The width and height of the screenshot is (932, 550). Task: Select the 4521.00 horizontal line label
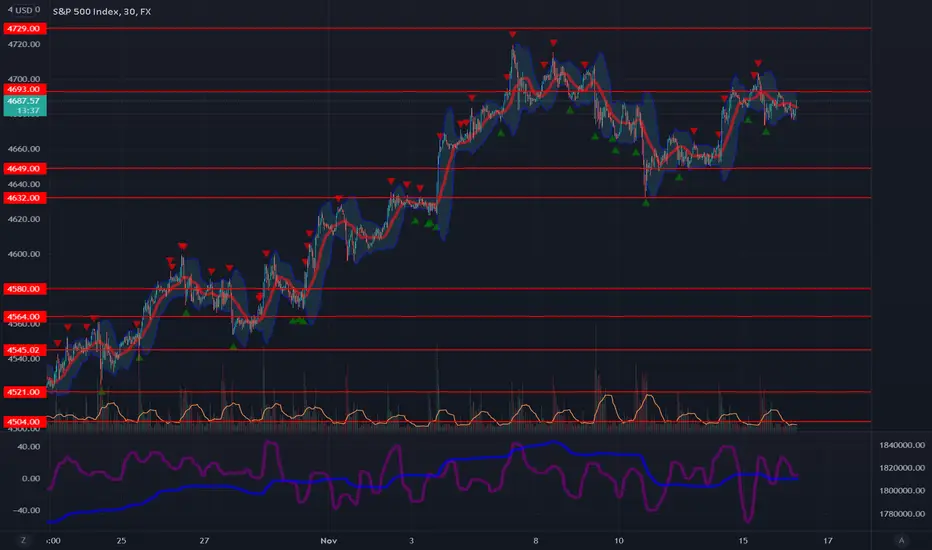(24, 392)
